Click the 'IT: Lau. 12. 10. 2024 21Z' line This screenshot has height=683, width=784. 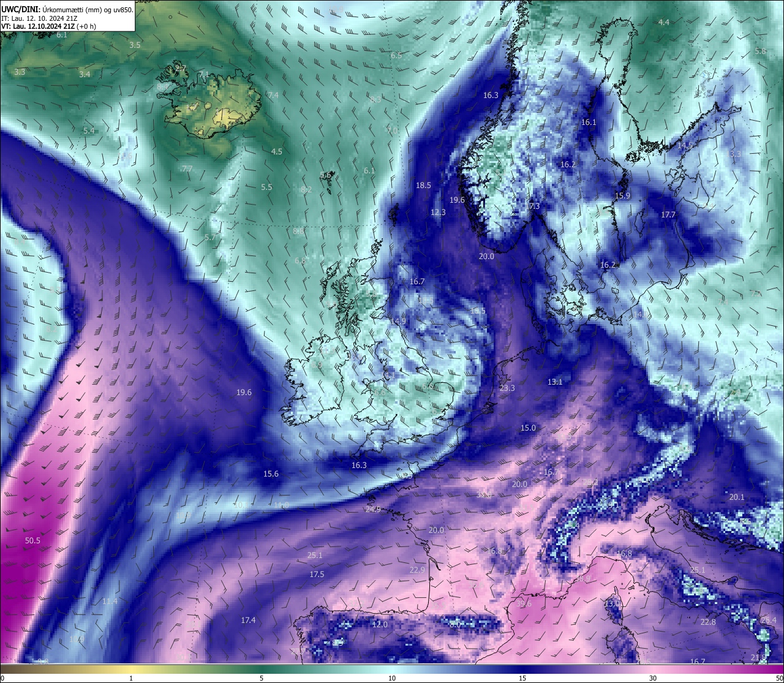[x=39, y=18]
